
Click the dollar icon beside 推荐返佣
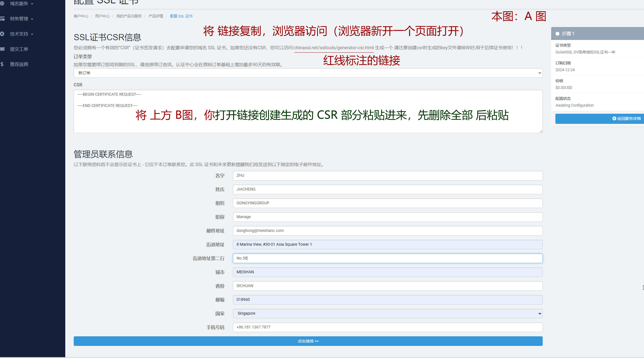2,64
